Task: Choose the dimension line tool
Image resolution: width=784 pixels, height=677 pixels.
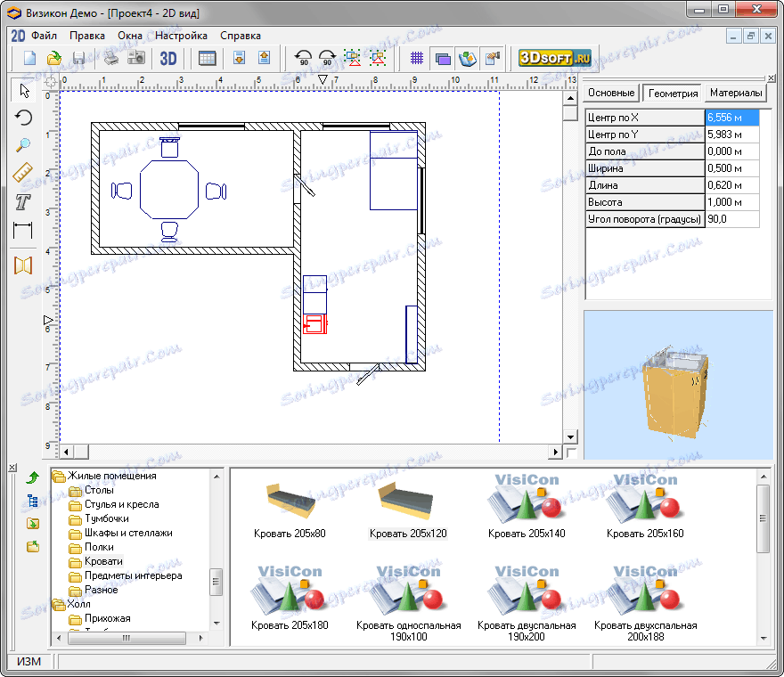Action: click(x=23, y=231)
